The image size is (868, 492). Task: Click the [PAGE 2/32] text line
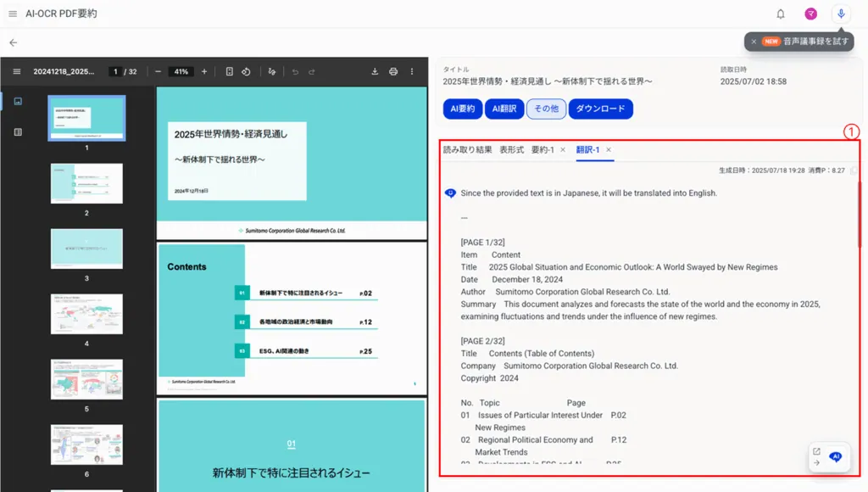point(482,341)
